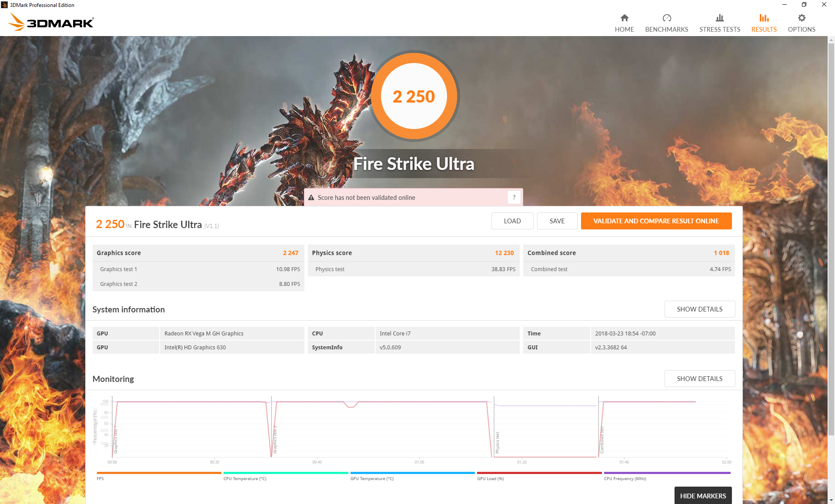The width and height of the screenshot is (835, 504).
Task: Click the vertical scrollbar thumb
Action: [831, 239]
